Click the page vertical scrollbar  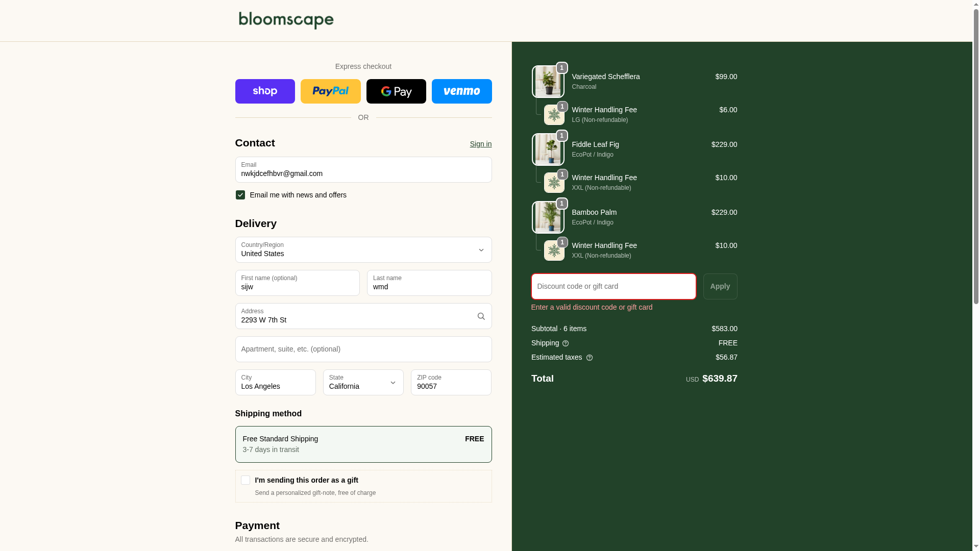[976, 153]
